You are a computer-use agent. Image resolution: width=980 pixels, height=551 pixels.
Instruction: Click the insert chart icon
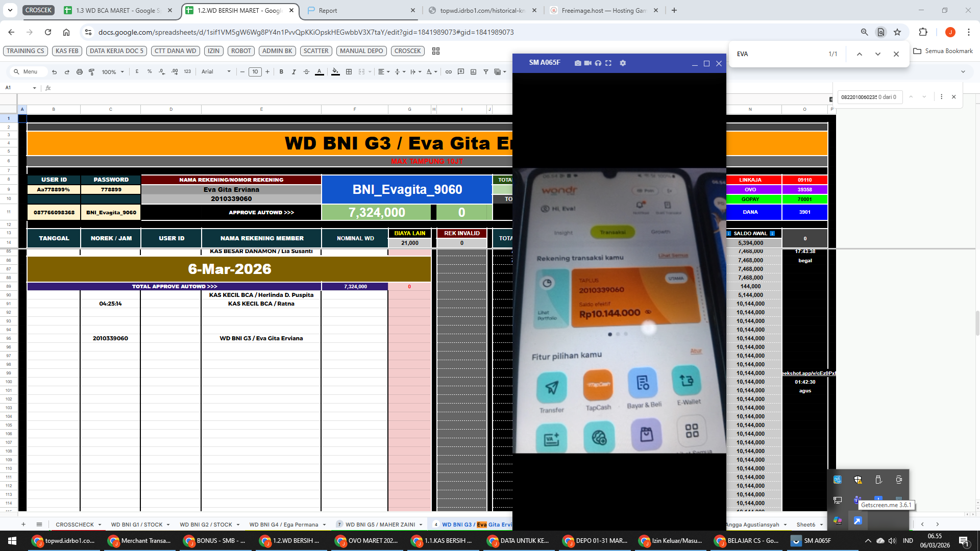pos(473,72)
